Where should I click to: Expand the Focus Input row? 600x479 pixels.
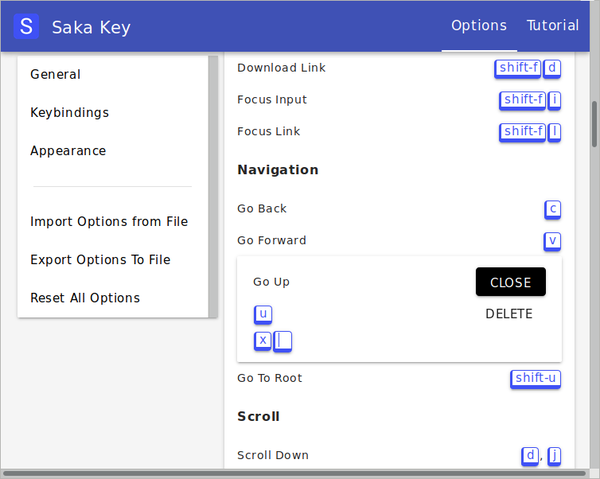(x=399, y=100)
